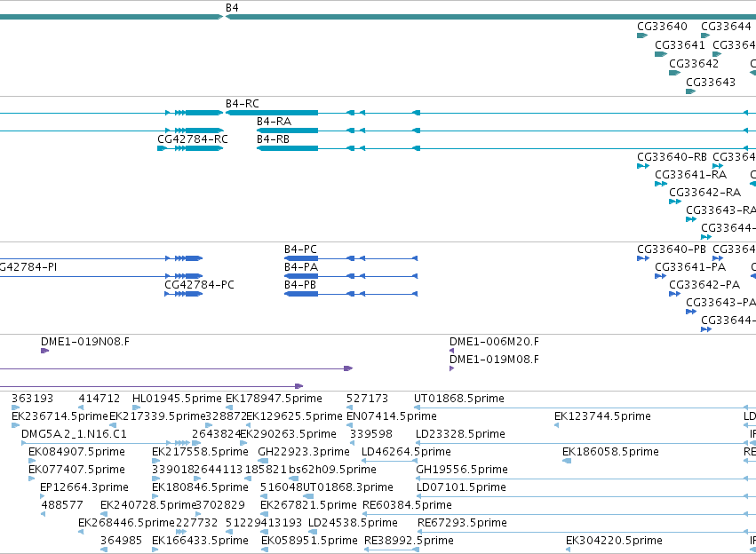Click the GH22923.3prime EST label

click(x=304, y=453)
